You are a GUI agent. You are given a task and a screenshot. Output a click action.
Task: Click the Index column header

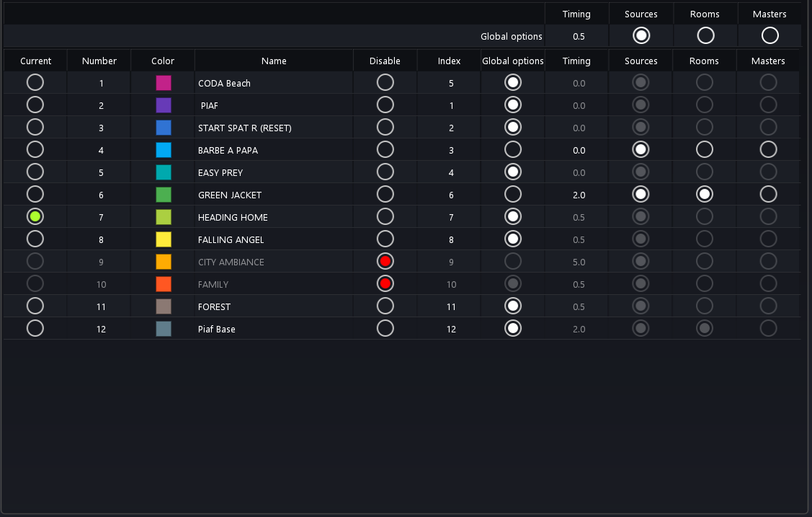coord(449,61)
